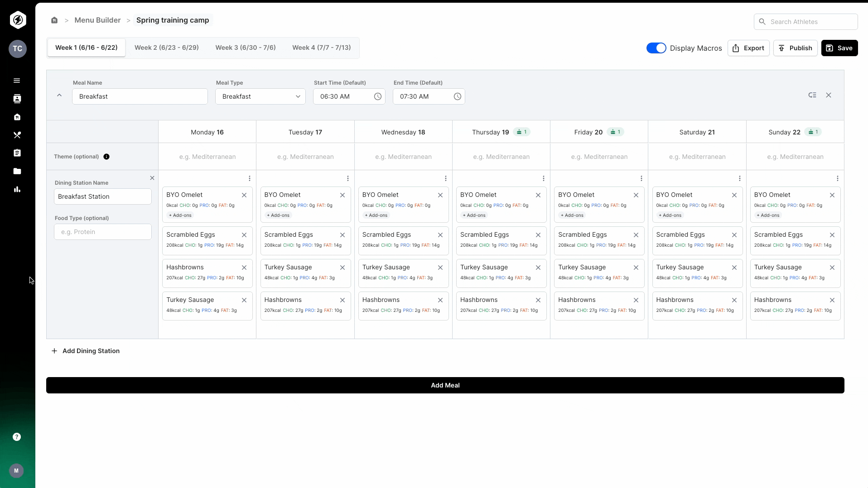Screen dimensions: 868x488
Task: Expand the reorder list icon on Breakfast card
Action: (812, 95)
